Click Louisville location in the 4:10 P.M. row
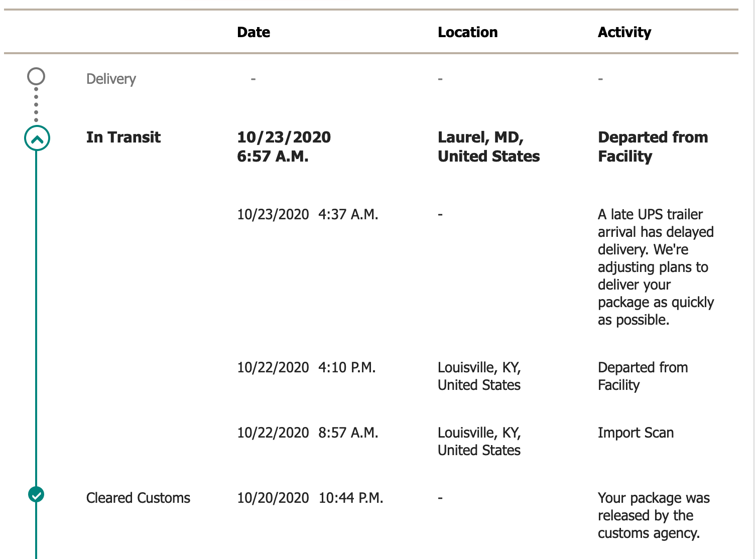756x559 pixels. [479, 376]
